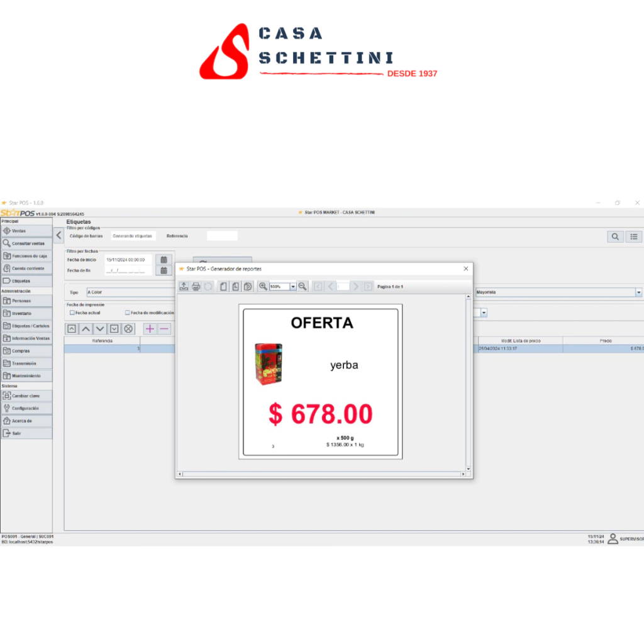
Task: Click the SUPERVISOR user icon in status bar
Action: coord(613,539)
